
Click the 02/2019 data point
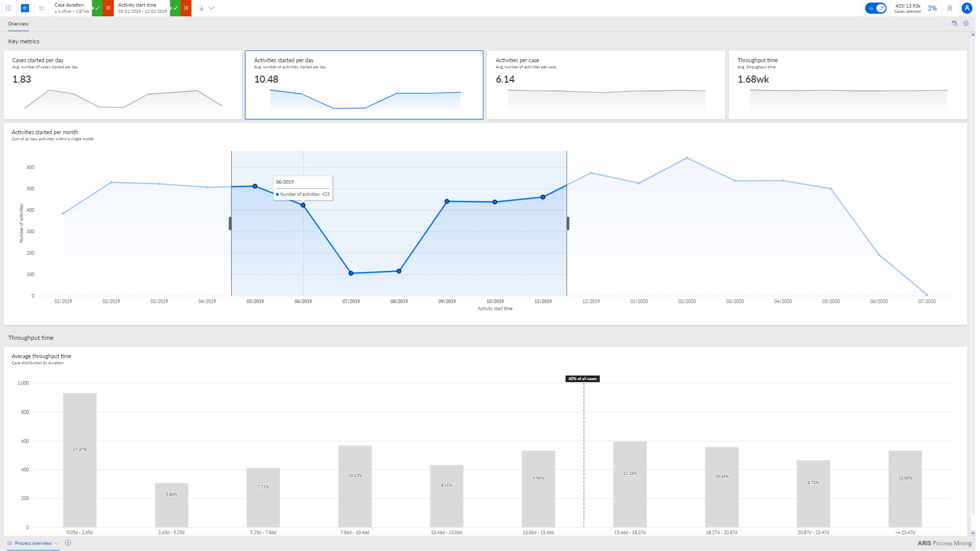pos(111,182)
